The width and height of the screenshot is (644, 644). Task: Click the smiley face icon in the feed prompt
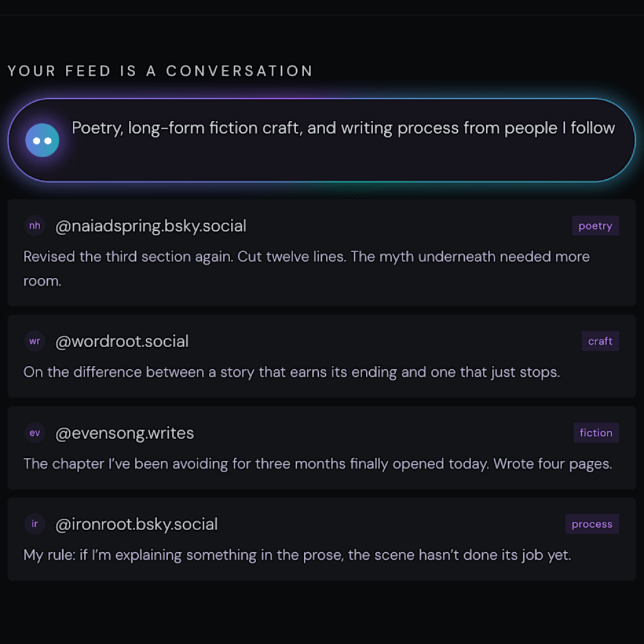(42, 140)
